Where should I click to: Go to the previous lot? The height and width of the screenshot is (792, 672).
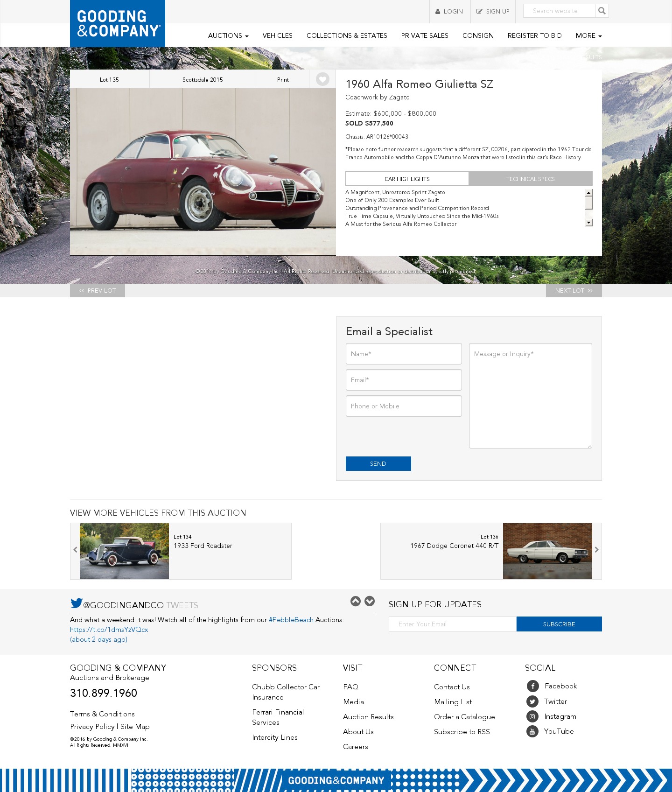click(x=98, y=290)
